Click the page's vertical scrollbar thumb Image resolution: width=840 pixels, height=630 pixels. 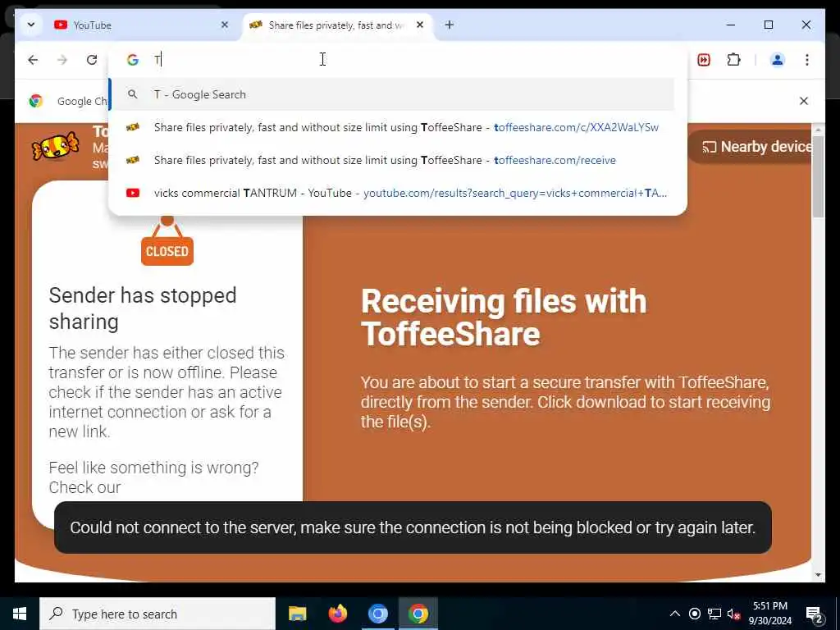[818, 177]
